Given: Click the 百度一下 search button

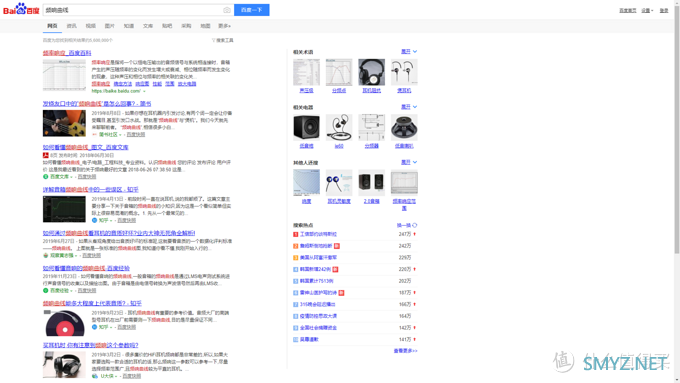Looking at the screenshot, I should [252, 10].
